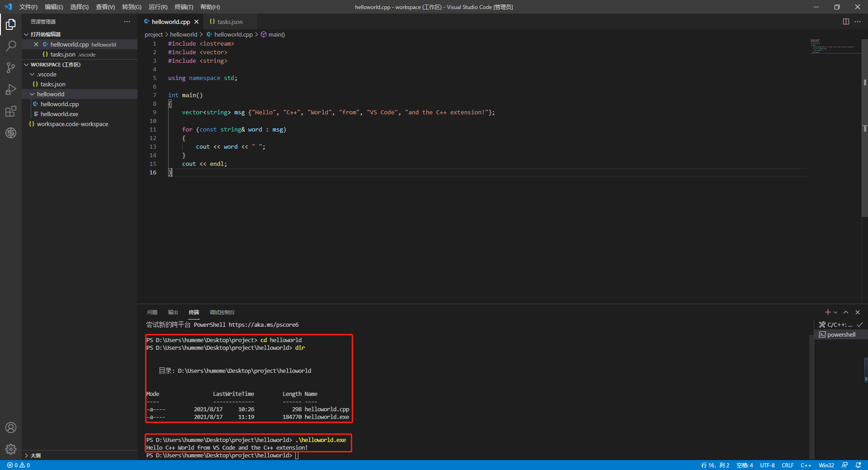Open the Extensions view
Image resolution: width=868 pixels, height=470 pixels.
tap(11, 111)
